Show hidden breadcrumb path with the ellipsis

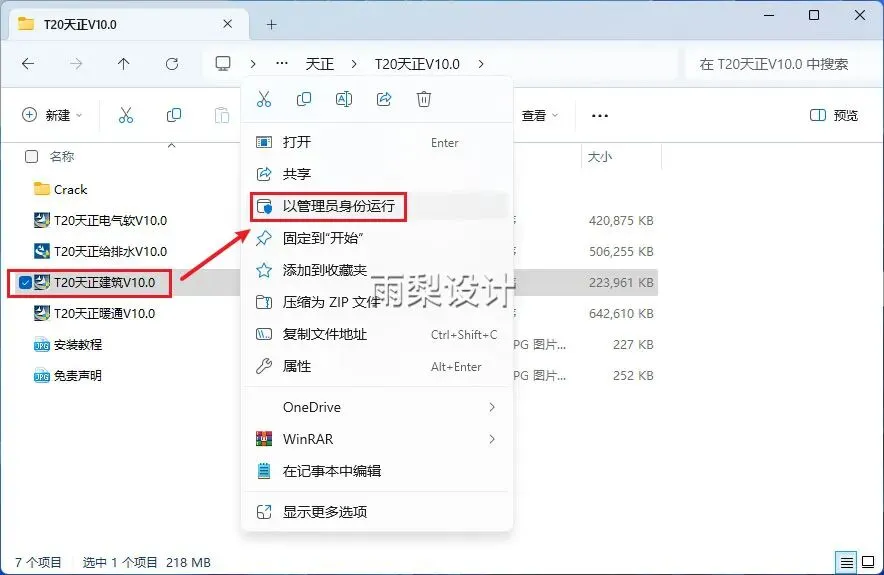pyautogui.click(x=282, y=64)
